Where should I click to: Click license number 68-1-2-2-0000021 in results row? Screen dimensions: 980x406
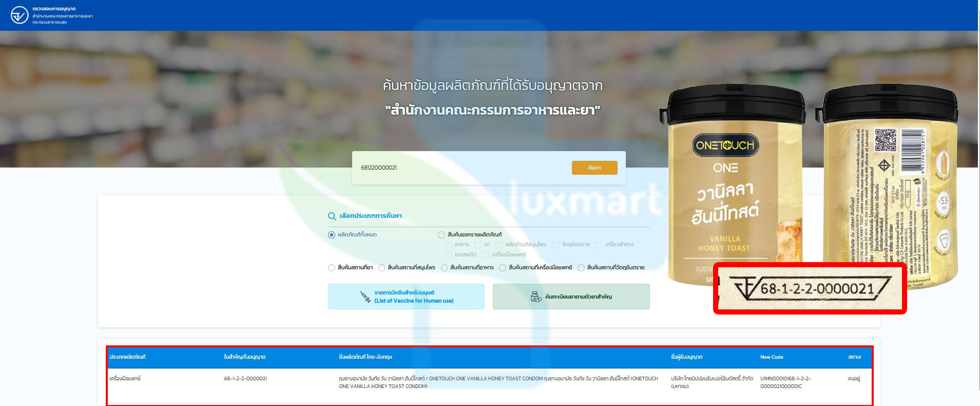click(x=245, y=379)
